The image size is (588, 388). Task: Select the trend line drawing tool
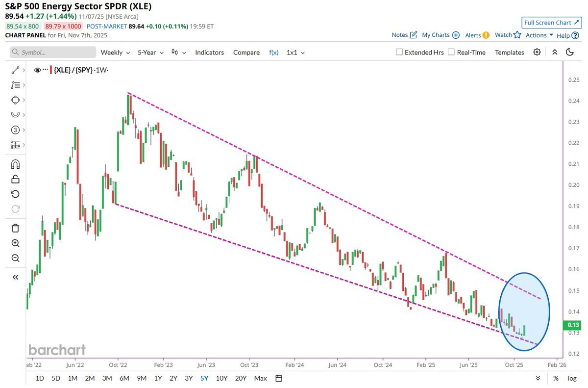(15, 70)
